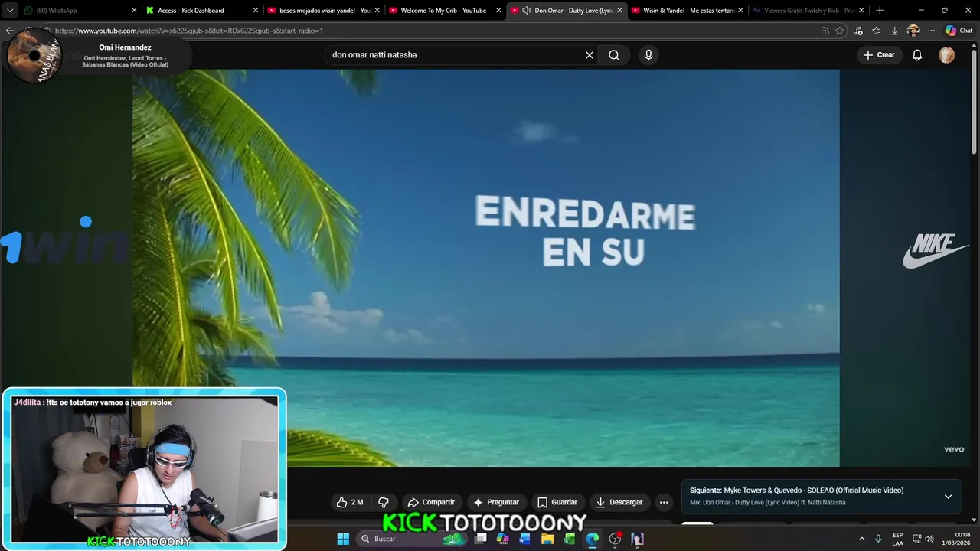This screenshot has height=551, width=980.
Task: Click the Omi Hernandez channel name
Action: point(125,47)
